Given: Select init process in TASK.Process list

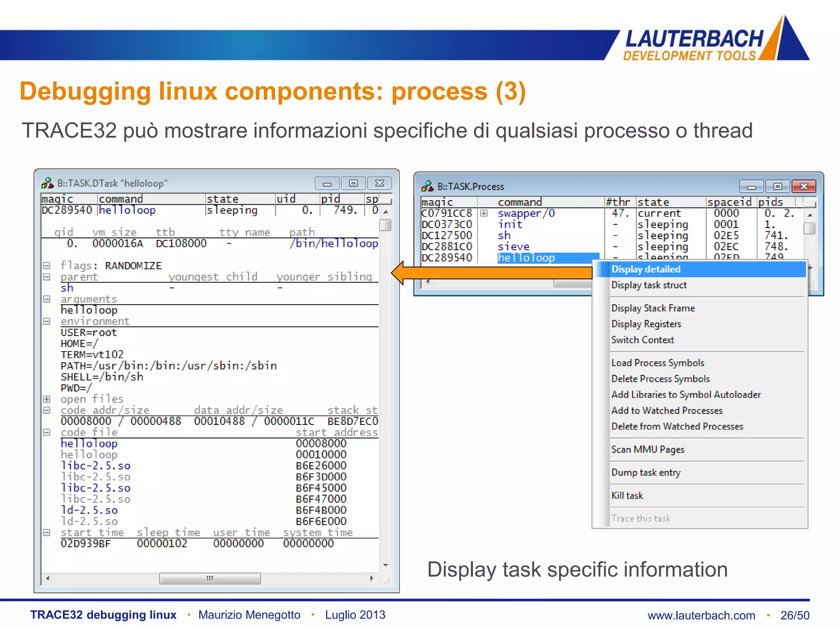Looking at the screenshot, I should click(x=510, y=224).
